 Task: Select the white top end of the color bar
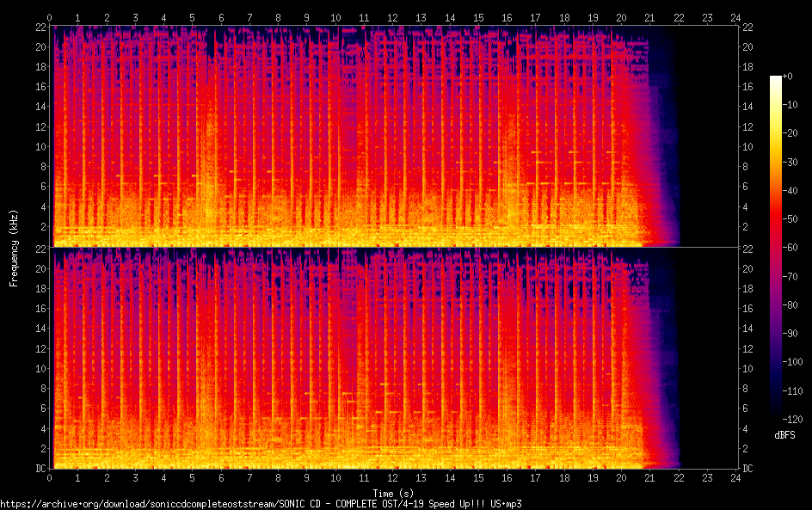tap(775, 79)
